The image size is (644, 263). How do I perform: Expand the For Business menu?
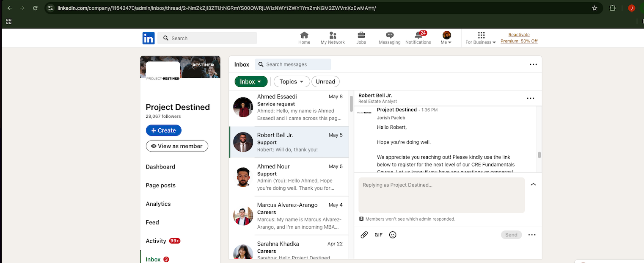click(x=481, y=38)
